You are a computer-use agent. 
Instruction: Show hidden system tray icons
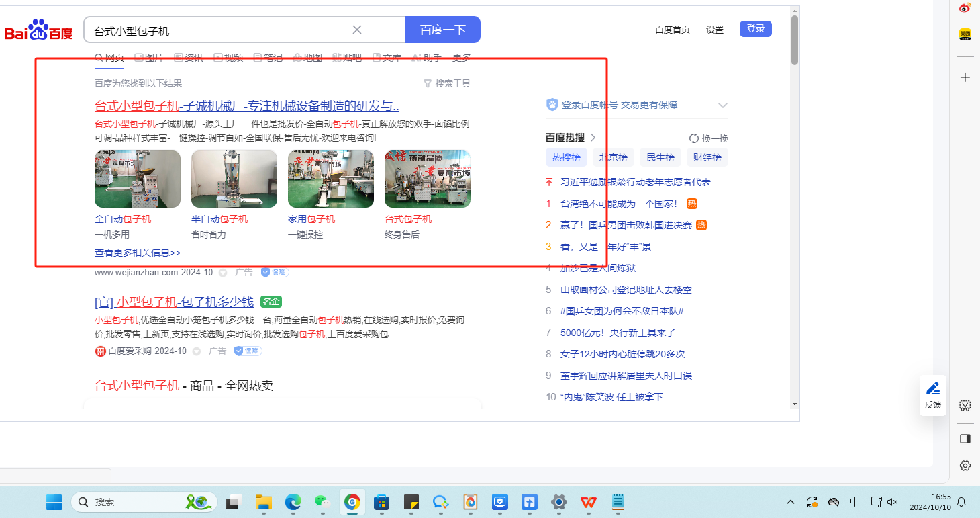[x=791, y=502]
